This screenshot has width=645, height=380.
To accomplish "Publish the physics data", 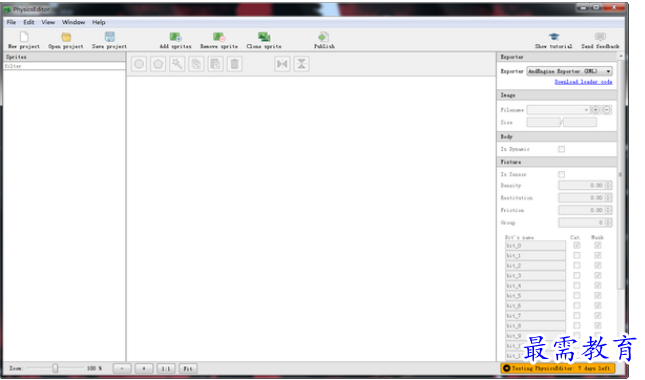I will click(x=324, y=40).
